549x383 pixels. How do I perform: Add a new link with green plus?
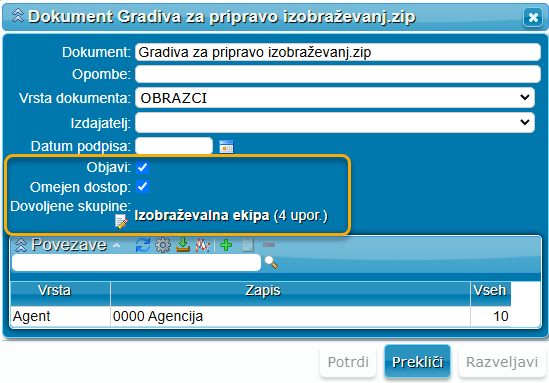[226, 245]
